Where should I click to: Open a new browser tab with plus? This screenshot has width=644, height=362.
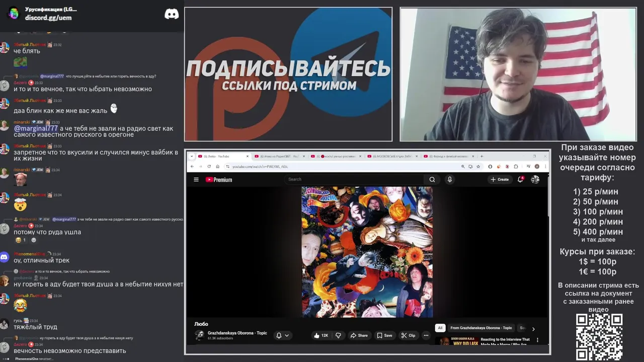click(481, 156)
